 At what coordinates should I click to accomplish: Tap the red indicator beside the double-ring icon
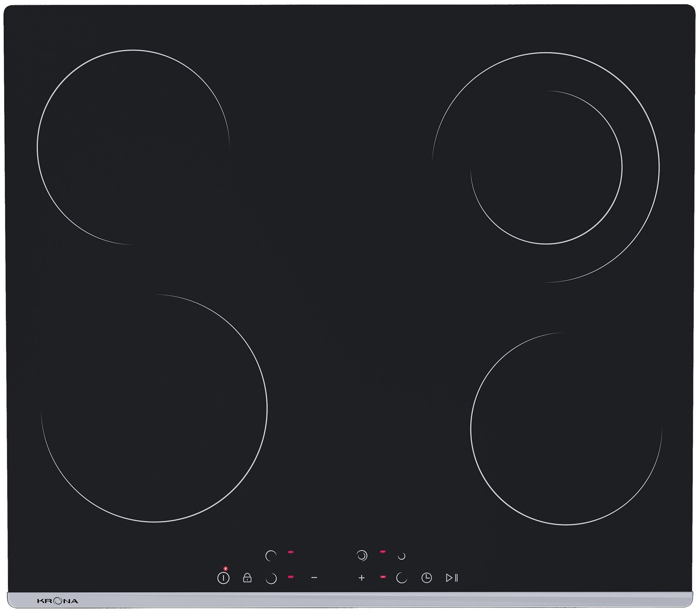coord(383,552)
